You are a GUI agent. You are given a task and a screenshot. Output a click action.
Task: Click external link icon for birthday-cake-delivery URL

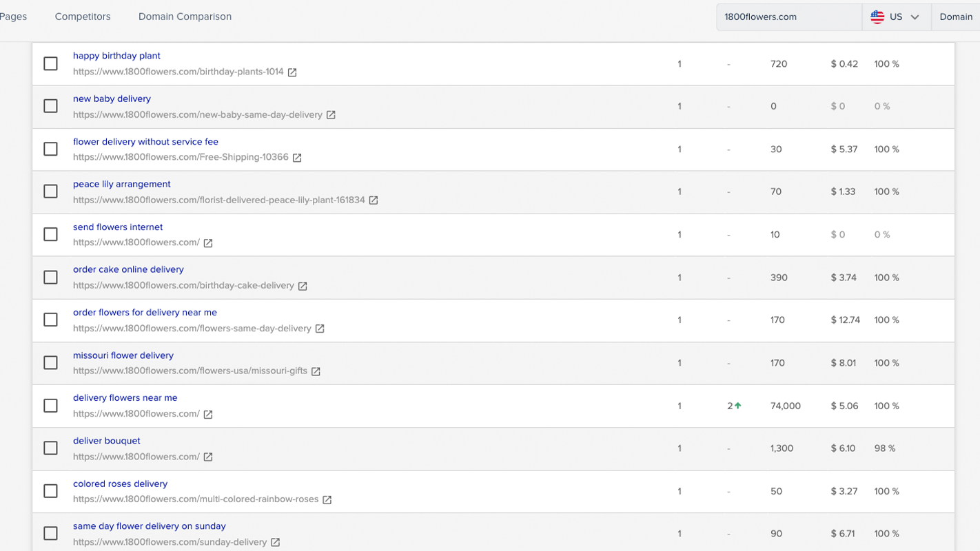[303, 286]
